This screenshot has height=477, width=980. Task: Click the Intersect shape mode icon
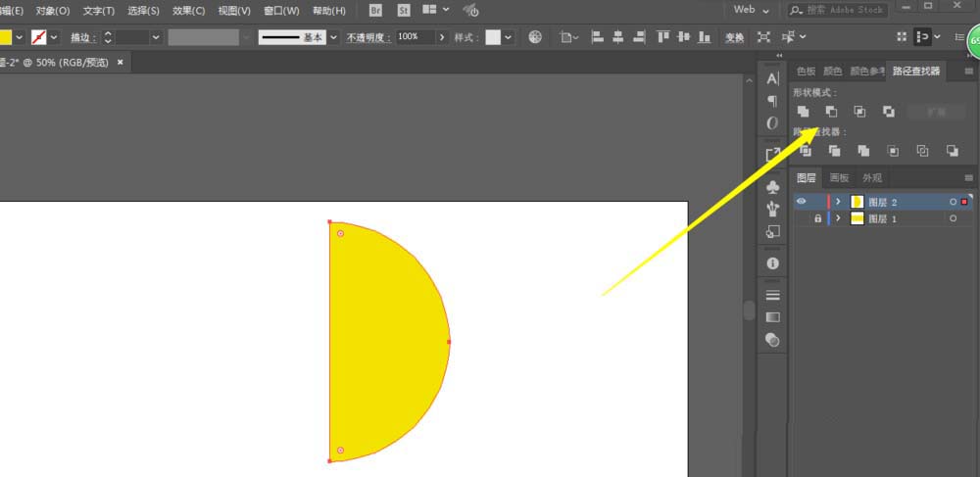860,112
